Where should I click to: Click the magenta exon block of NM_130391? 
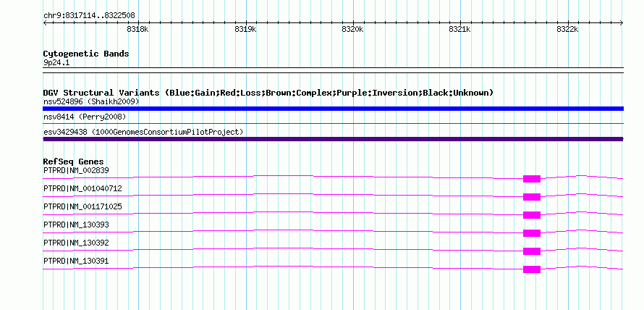point(532,269)
